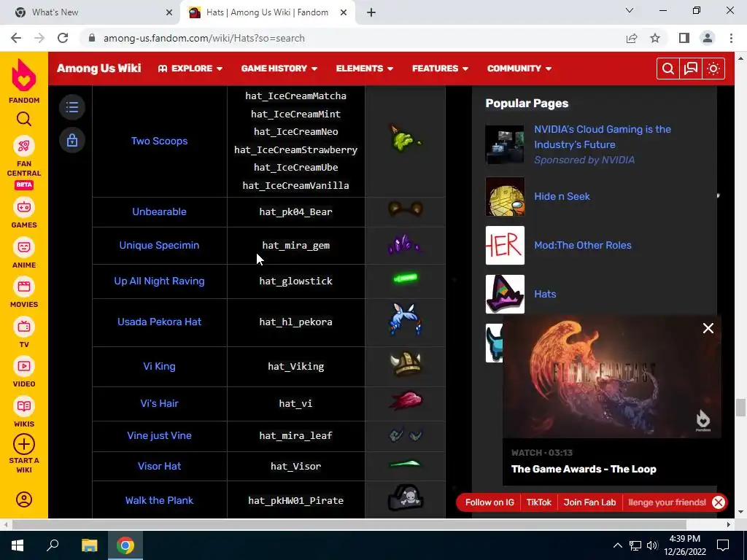Viewport: 747px width, 560px height.
Task: Open a new browser tab
Action: click(371, 12)
